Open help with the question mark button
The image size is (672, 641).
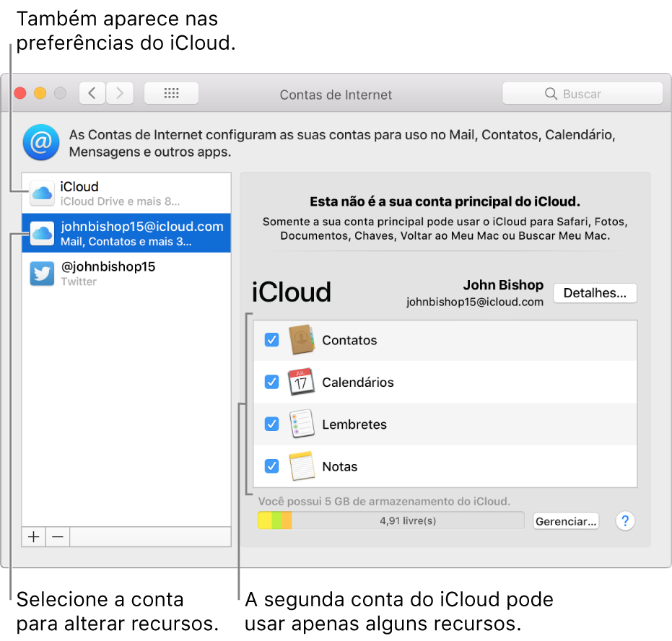tap(625, 520)
